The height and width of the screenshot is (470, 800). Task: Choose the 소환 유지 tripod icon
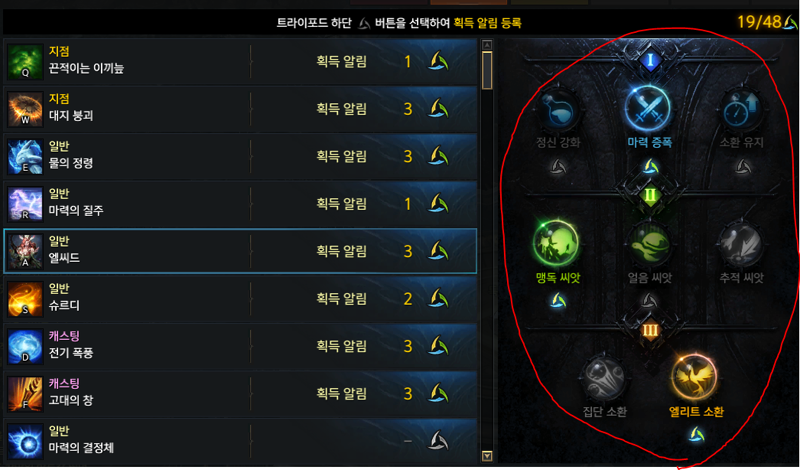point(741,109)
